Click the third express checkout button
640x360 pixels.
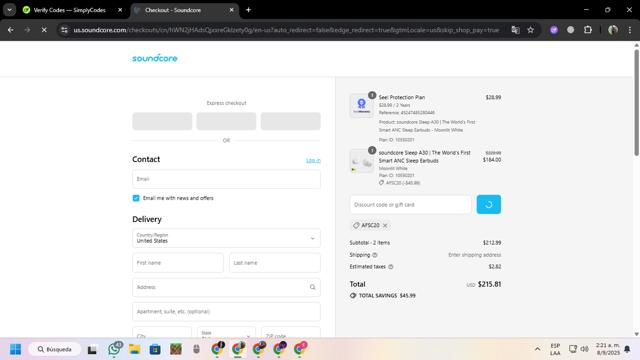coord(291,121)
